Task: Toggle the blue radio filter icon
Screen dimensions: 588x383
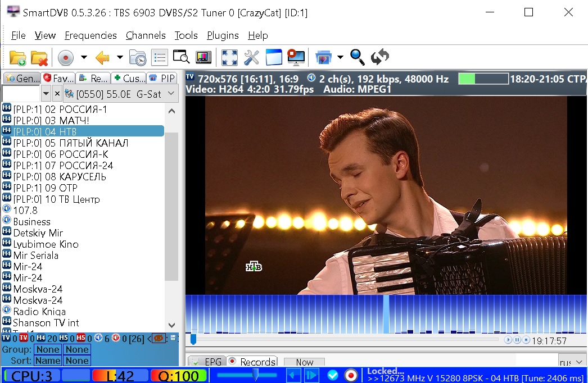Action: [98, 338]
